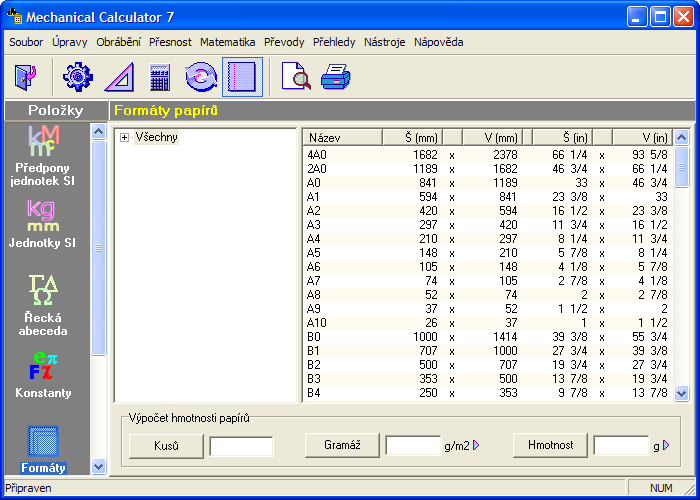Select the A5 paper row
Viewport: 700px width, 500px height.
pyautogui.click(x=488, y=253)
